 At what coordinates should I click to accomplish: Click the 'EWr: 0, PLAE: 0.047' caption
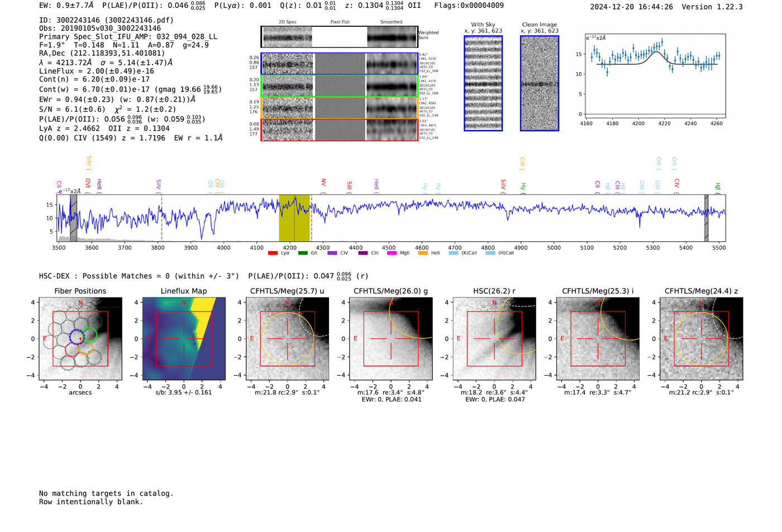tap(494, 400)
